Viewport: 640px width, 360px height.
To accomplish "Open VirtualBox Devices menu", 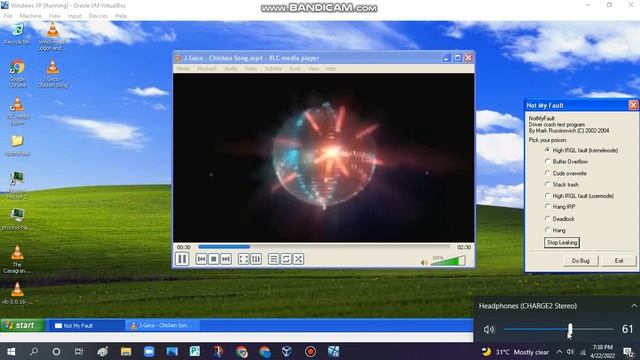I will coord(98,16).
